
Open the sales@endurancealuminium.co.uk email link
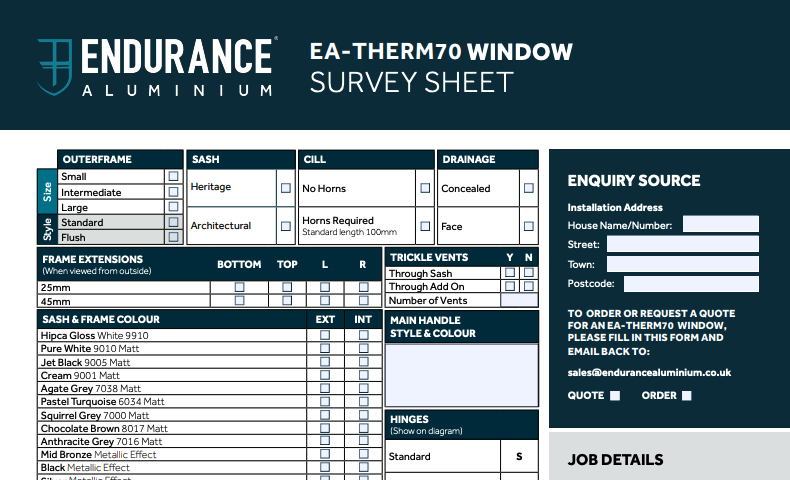click(649, 372)
